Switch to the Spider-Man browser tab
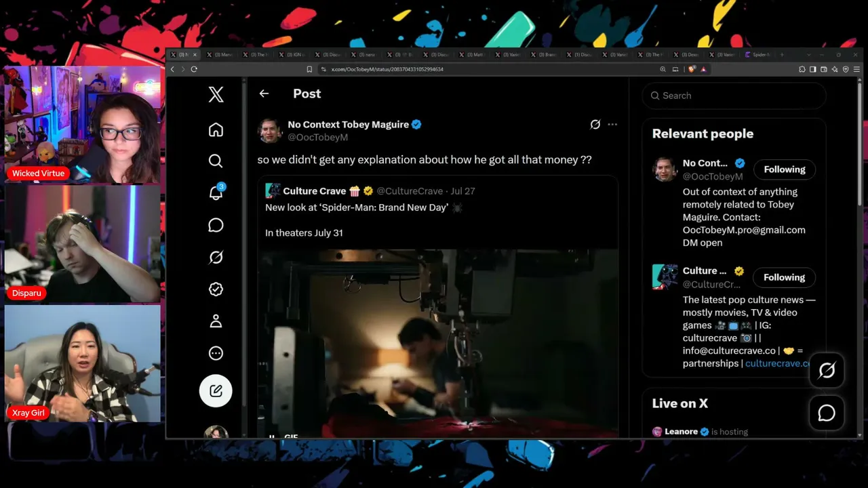The width and height of the screenshot is (868, 488). [758, 54]
